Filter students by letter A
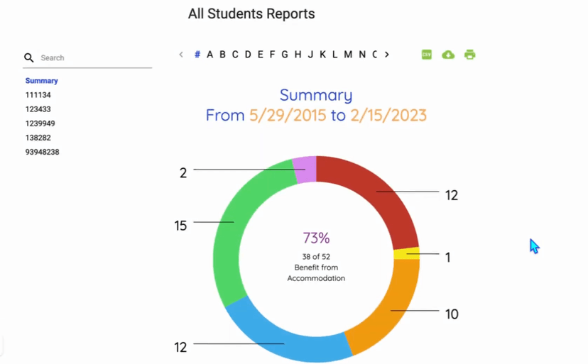The image size is (588, 364). click(209, 55)
